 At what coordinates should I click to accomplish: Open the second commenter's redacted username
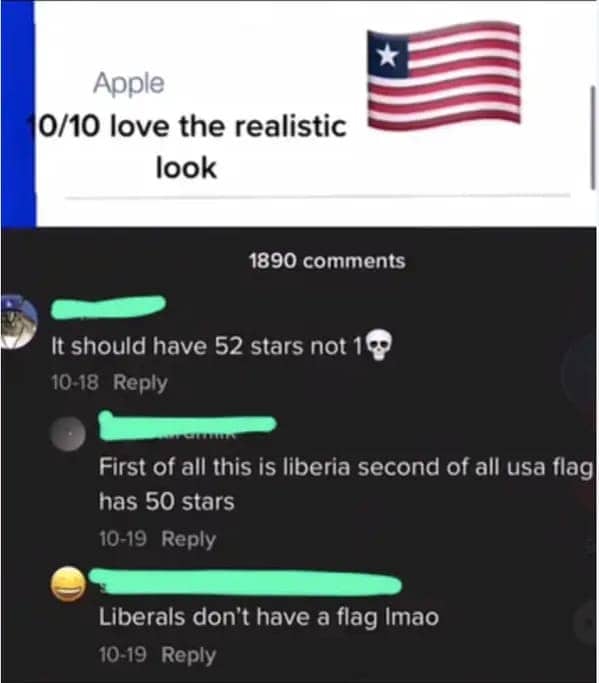coord(187,425)
